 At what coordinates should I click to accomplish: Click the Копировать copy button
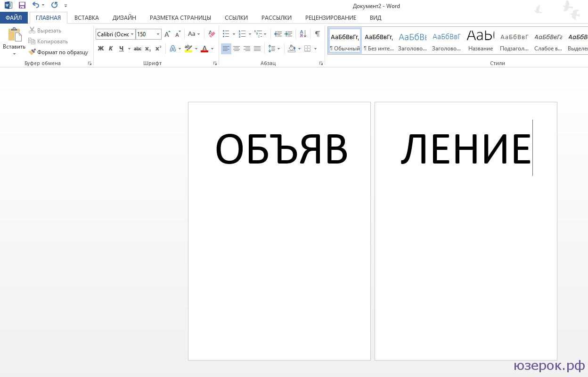pos(49,41)
